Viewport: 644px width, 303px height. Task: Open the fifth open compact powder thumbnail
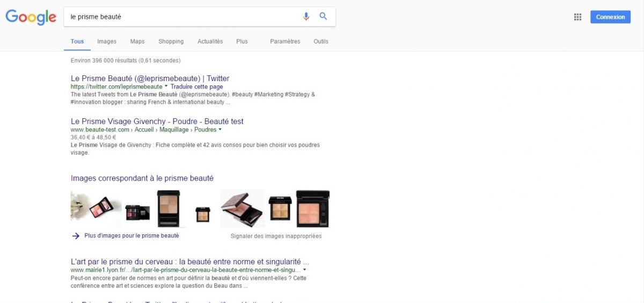pos(242,208)
